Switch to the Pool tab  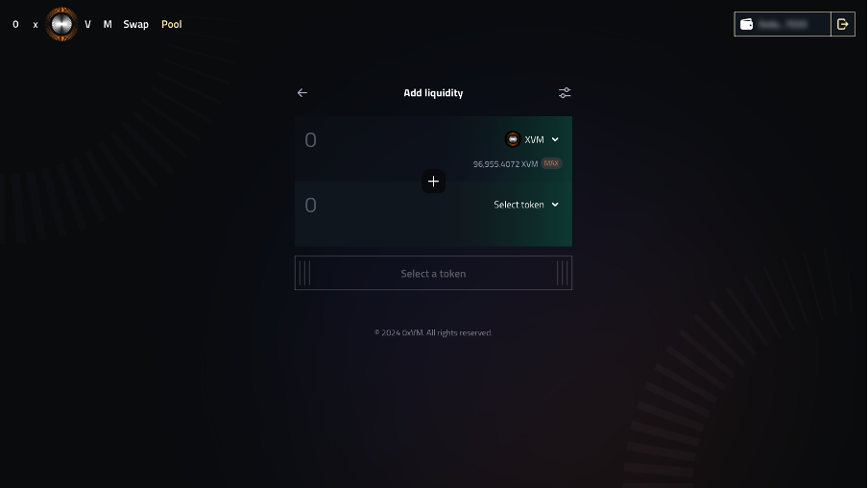tap(172, 24)
